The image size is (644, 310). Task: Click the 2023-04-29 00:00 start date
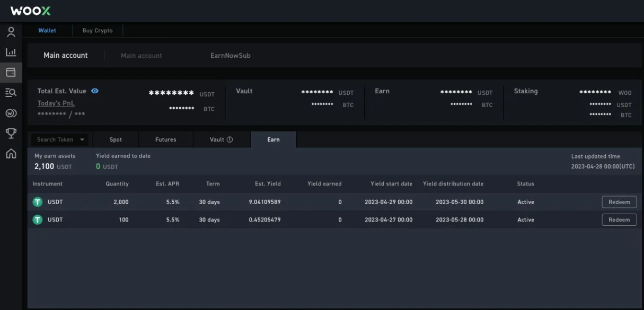(x=389, y=202)
